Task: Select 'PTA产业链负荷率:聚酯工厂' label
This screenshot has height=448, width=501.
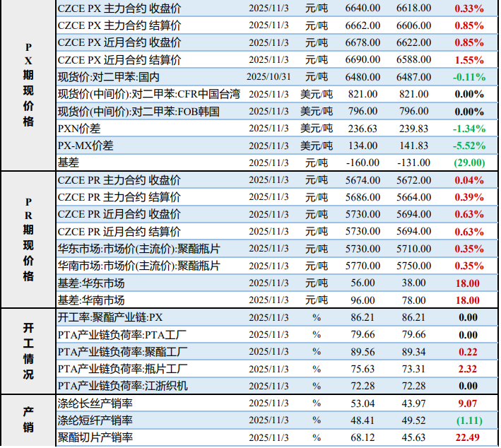Action: pos(123,352)
